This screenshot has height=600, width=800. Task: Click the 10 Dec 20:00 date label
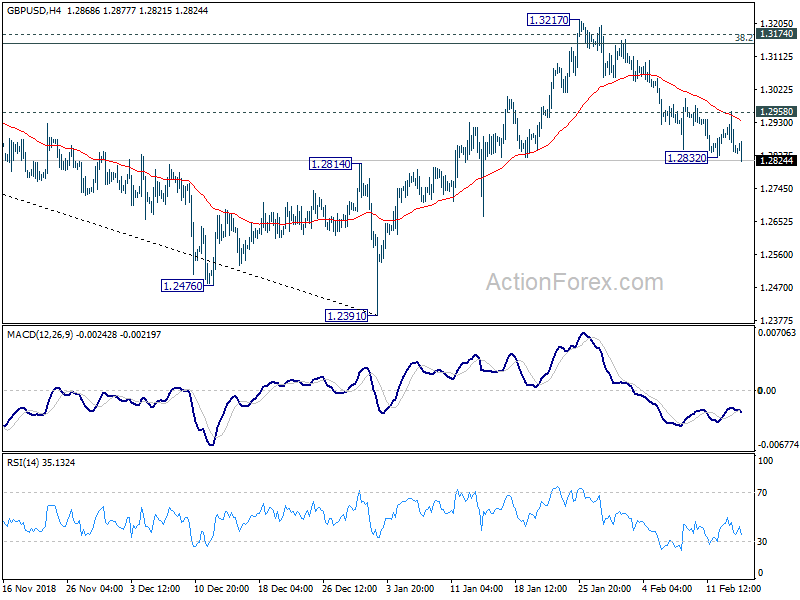tap(221, 588)
